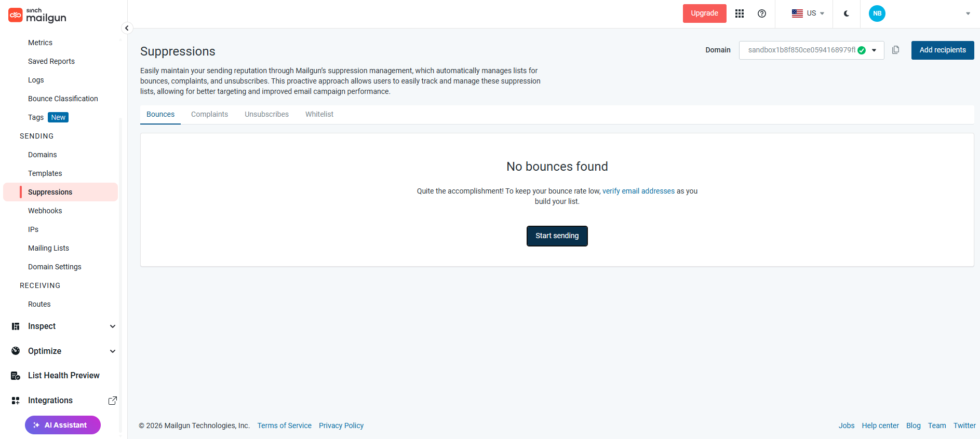980x439 pixels.
Task: Click the SENDING section header
Action: (37, 136)
